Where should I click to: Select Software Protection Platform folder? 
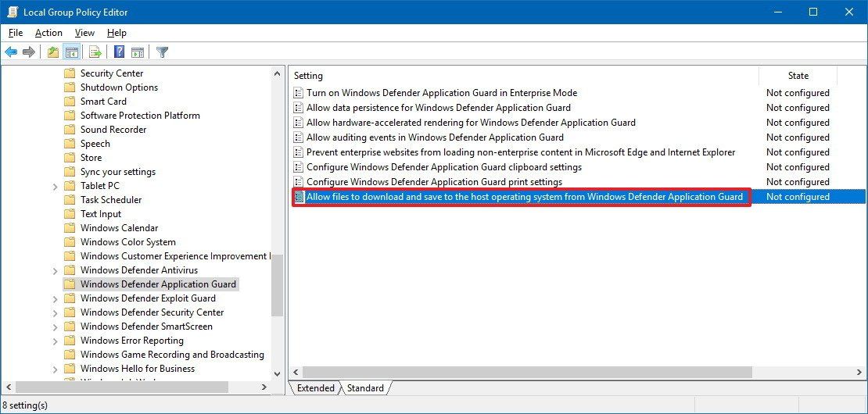coord(140,116)
